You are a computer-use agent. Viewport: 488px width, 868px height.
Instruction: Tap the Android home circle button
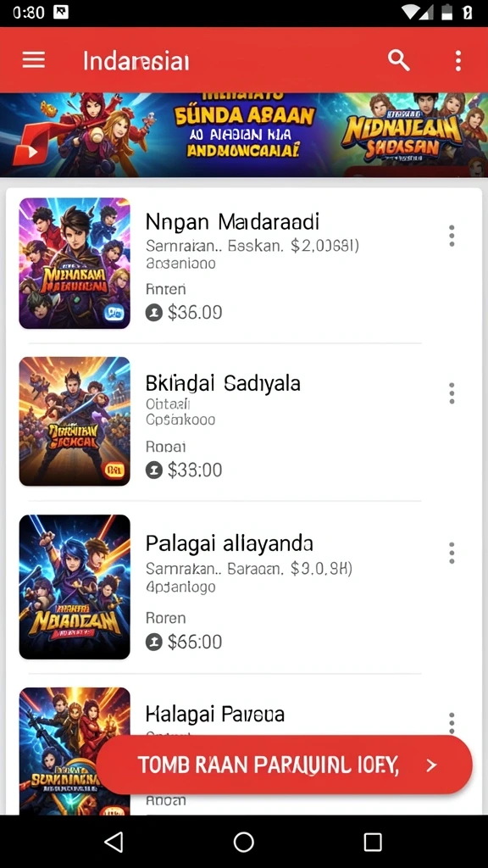click(x=243, y=842)
